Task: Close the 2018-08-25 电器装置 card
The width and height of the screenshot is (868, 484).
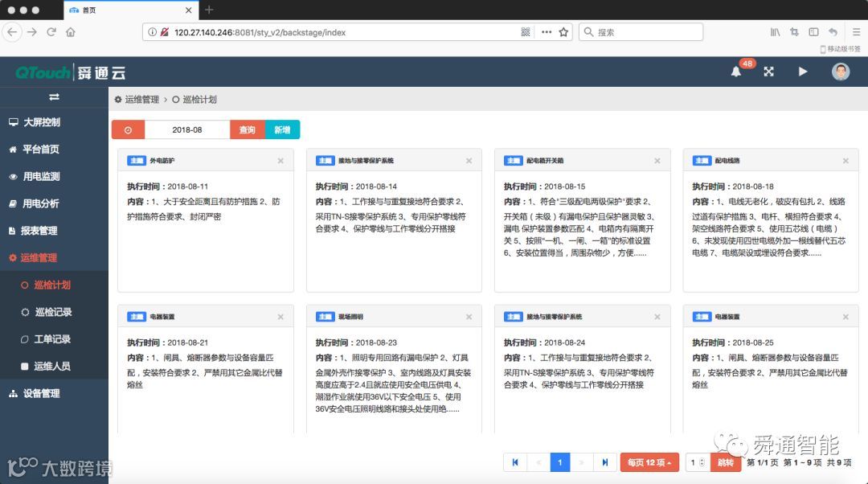Action: click(x=845, y=317)
